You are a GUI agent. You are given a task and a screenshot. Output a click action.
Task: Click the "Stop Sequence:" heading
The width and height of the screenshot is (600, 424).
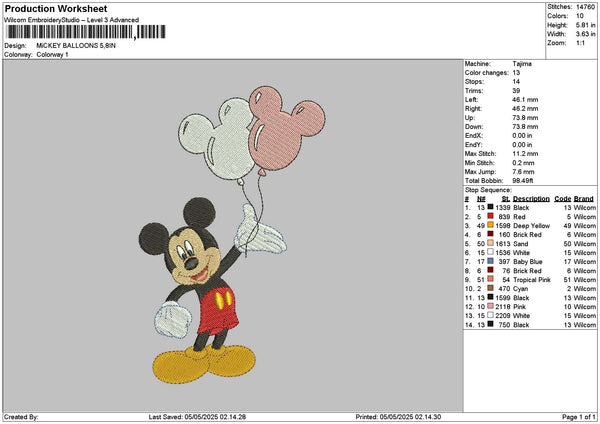(x=488, y=190)
